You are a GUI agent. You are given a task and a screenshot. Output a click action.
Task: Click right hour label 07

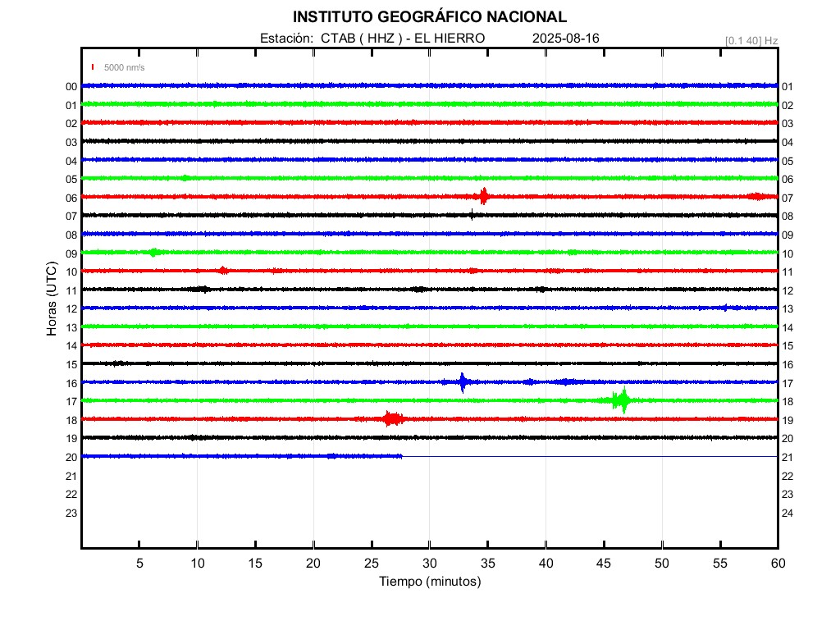(x=787, y=199)
